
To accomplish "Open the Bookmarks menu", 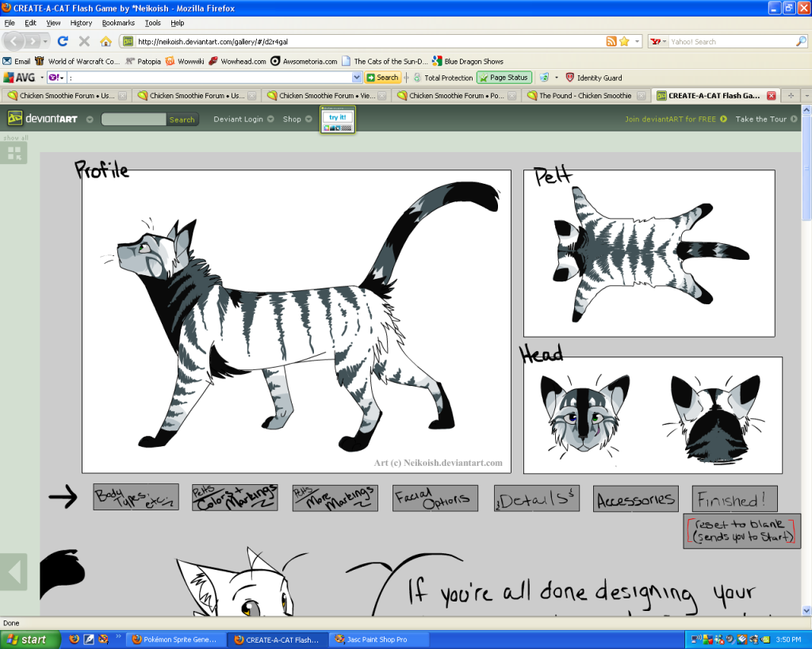I will (118, 23).
